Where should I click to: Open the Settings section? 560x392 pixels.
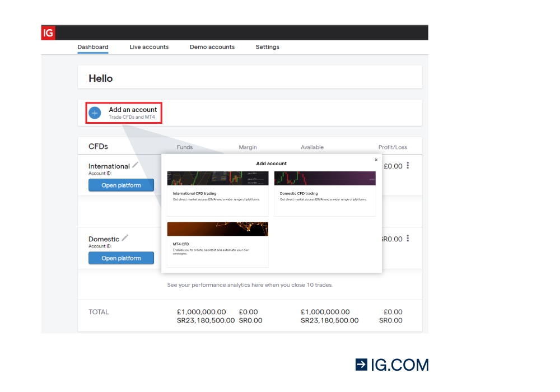tap(267, 47)
